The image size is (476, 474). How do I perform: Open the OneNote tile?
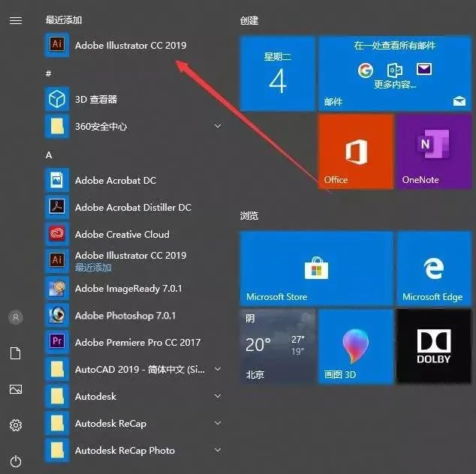pyautogui.click(x=434, y=151)
